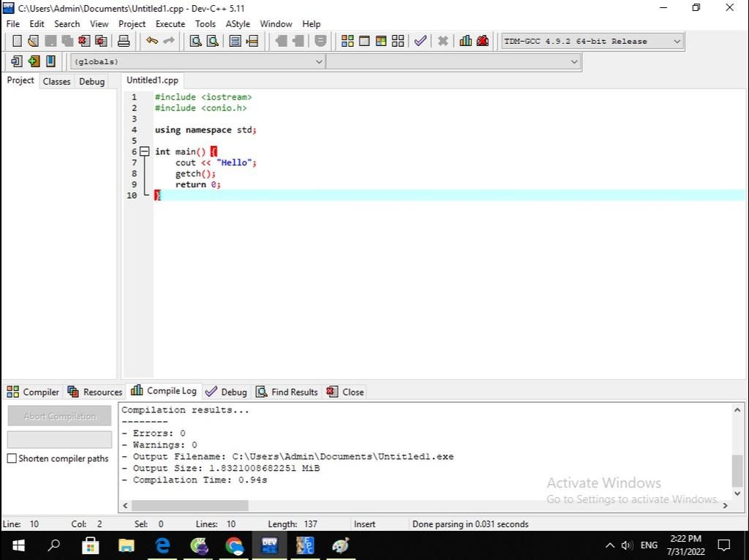Screen dimensions: 749x560
Task: Click the Close All files icon
Action: (x=101, y=41)
